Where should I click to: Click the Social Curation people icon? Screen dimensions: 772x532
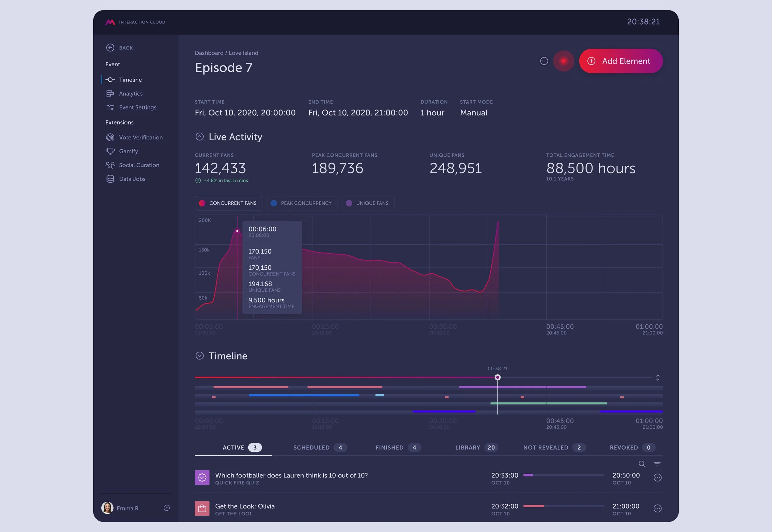(x=110, y=165)
